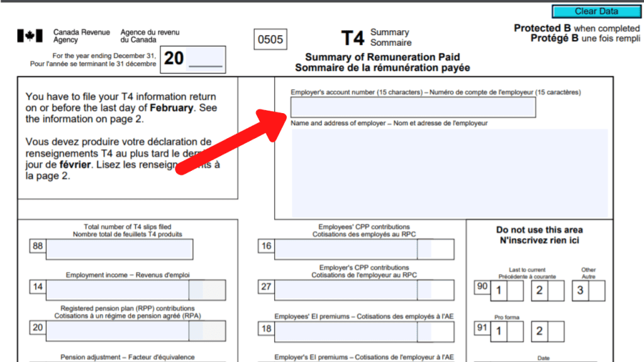This screenshot has width=644, height=362.
Task: Click the "Agence du revenu du Canada" text
Action: (150, 36)
